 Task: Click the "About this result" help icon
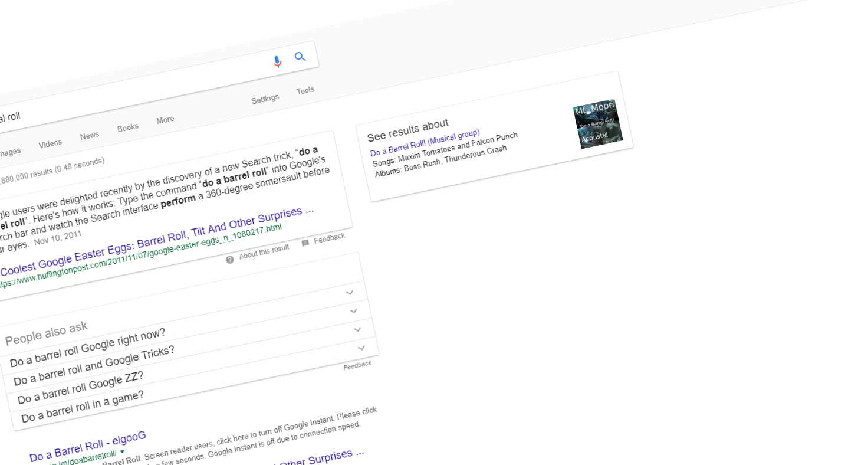click(x=230, y=259)
